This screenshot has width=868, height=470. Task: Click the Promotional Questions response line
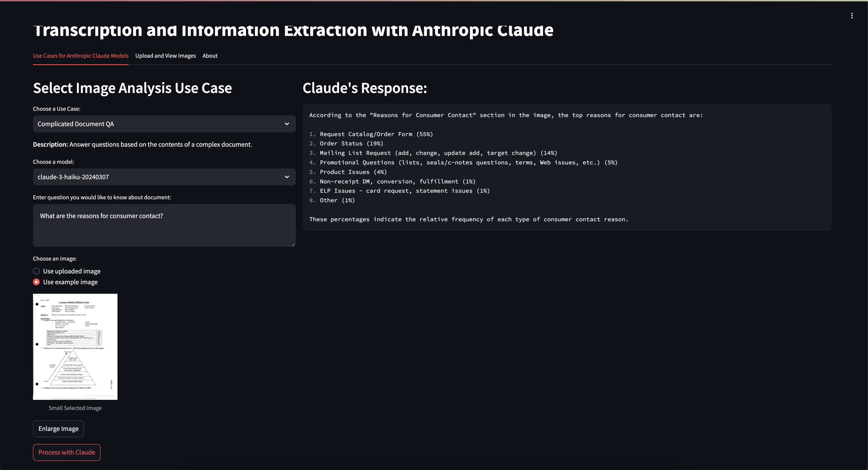468,162
